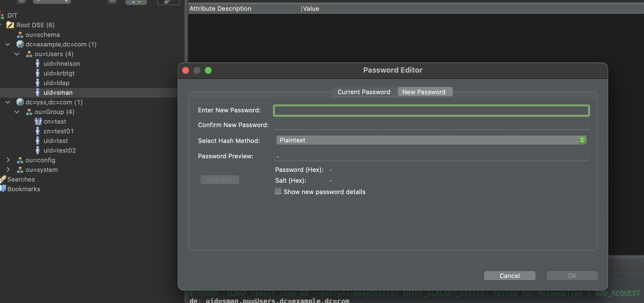Image resolution: width=644 pixels, height=303 pixels.
Task: Collapse the ou=Users tree branch
Action: [17, 54]
